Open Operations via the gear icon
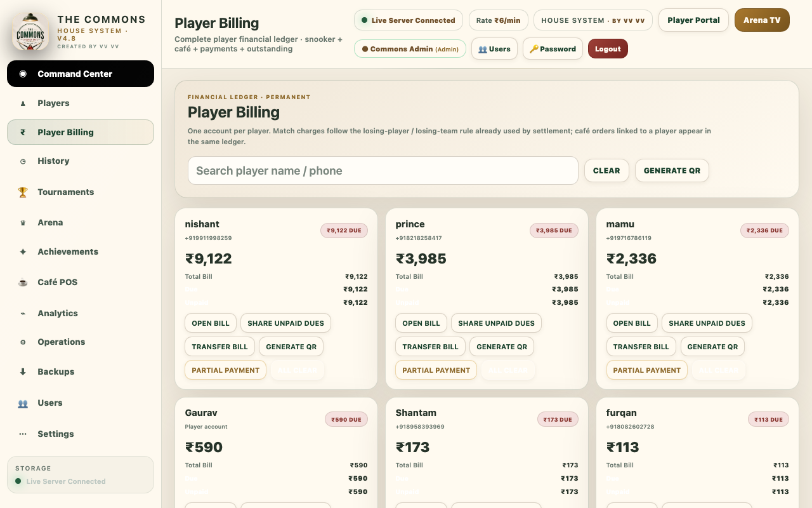This screenshot has height=508, width=812. click(23, 342)
